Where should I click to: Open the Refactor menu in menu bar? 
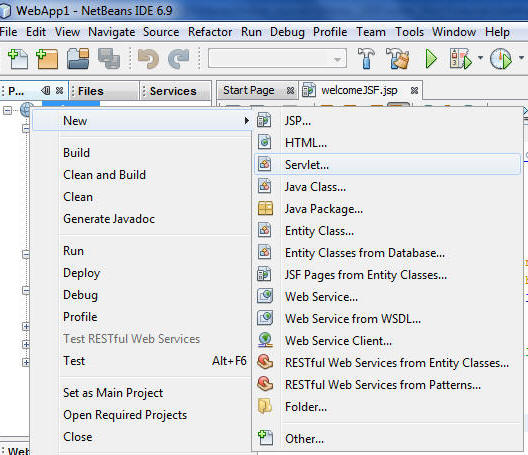click(x=210, y=32)
